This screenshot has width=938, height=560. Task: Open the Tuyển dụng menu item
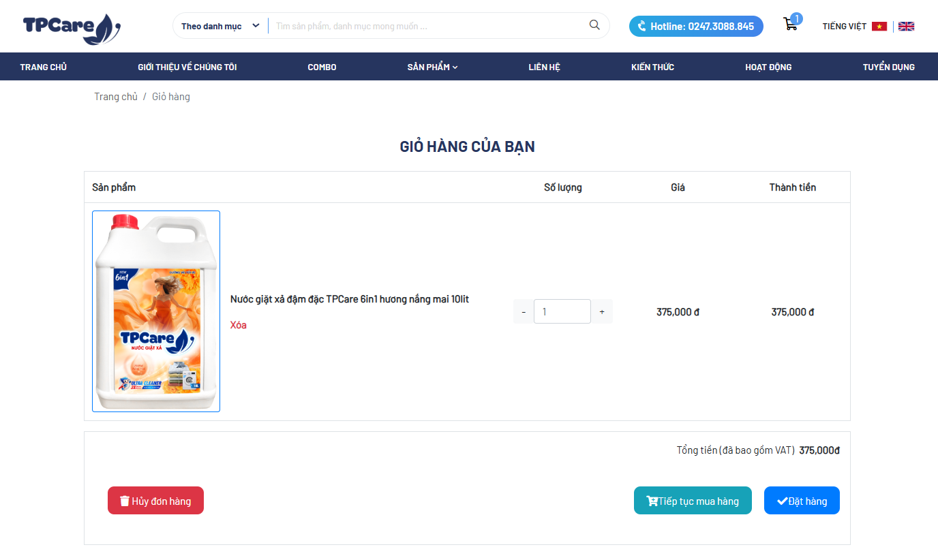889,67
